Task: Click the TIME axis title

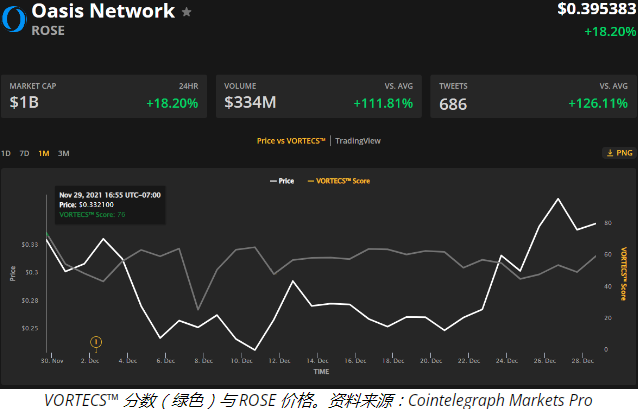Action: coord(321,372)
